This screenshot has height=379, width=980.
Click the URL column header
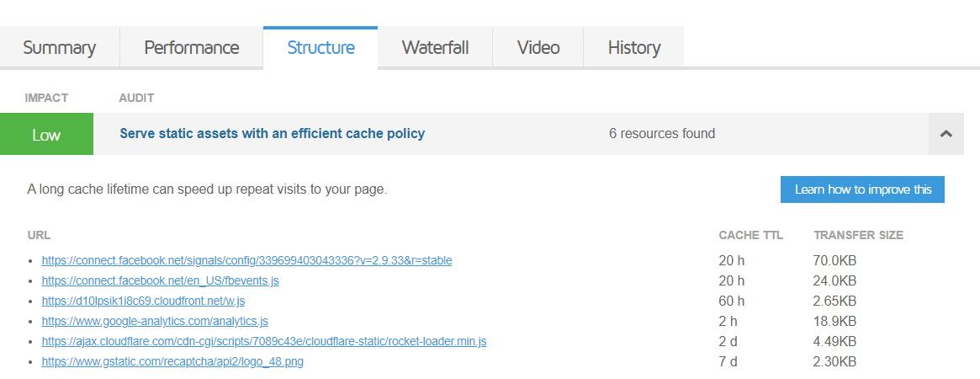(x=39, y=235)
